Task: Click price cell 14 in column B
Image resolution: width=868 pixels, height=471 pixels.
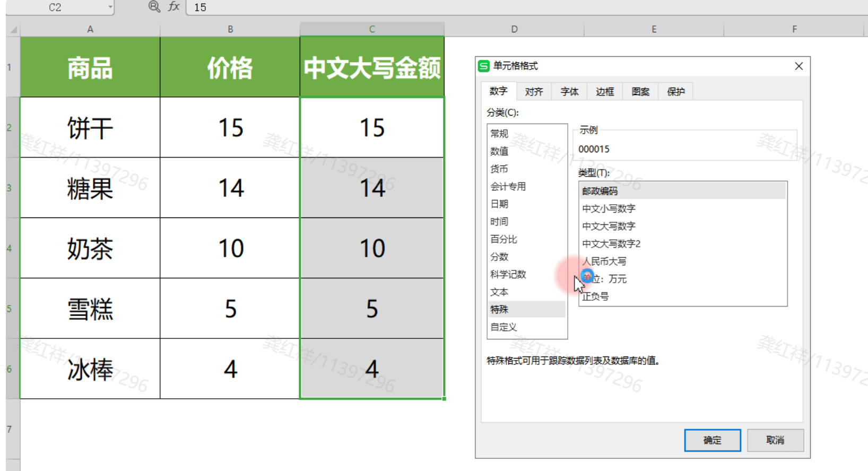Action: pyautogui.click(x=230, y=188)
